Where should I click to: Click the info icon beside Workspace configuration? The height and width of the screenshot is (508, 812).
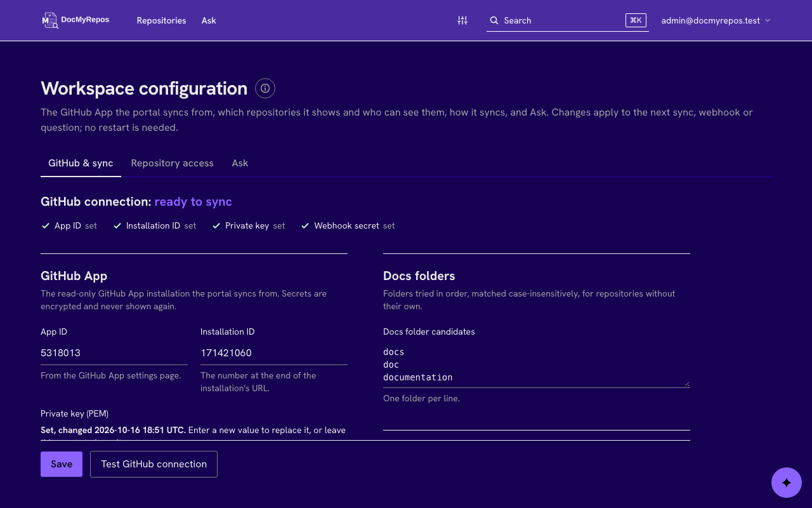(x=265, y=88)
